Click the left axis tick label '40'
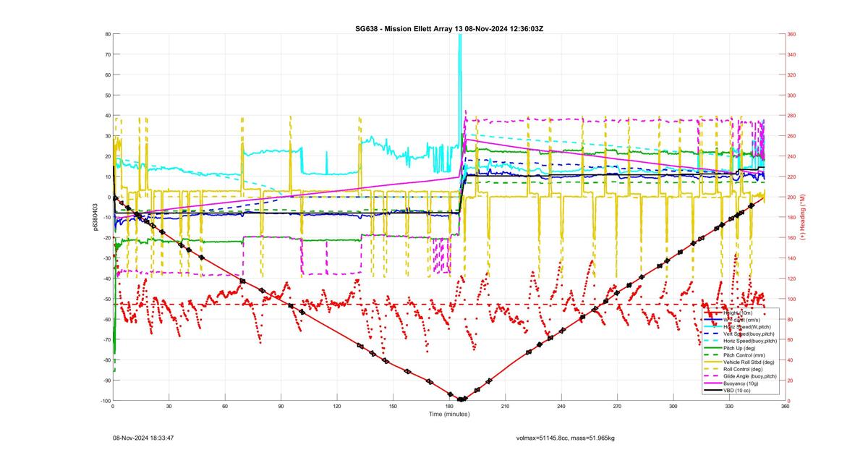868x450 pixels. tap(107, 116)
